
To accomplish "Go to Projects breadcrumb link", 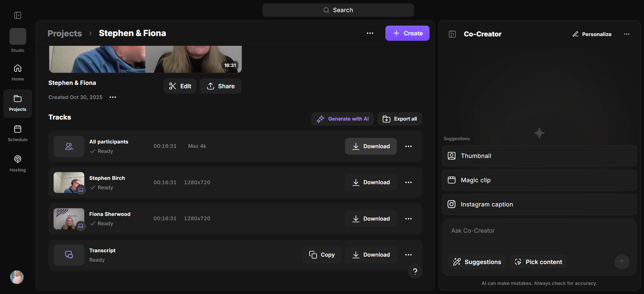I will point(65,33).
